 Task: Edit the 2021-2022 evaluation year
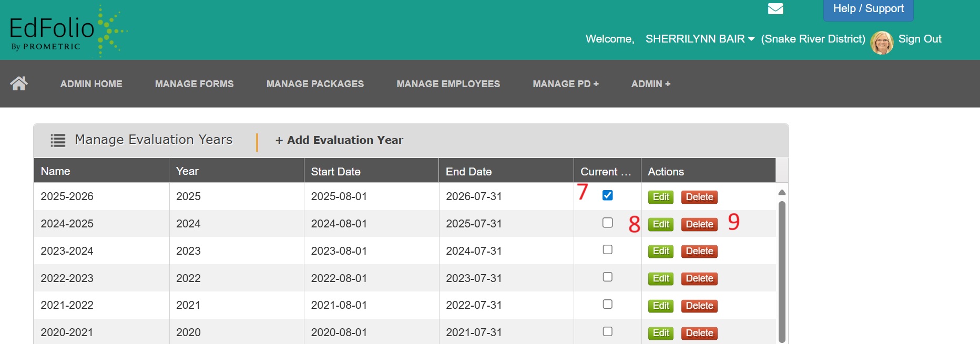(661, 306)
